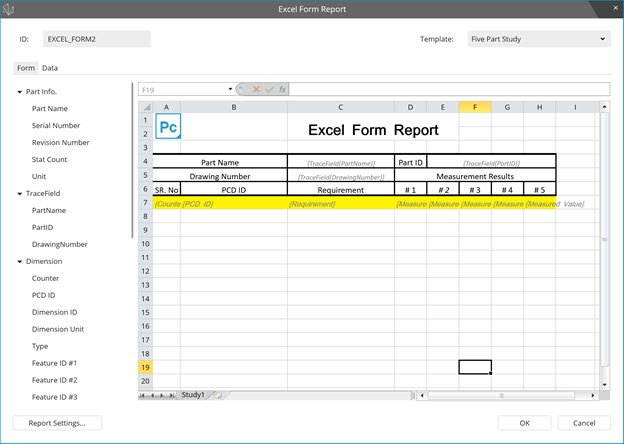This screenshot has height=444, width=624.
Task: Click the cancel X icon in formula bar
Action: tap(256, 89)
